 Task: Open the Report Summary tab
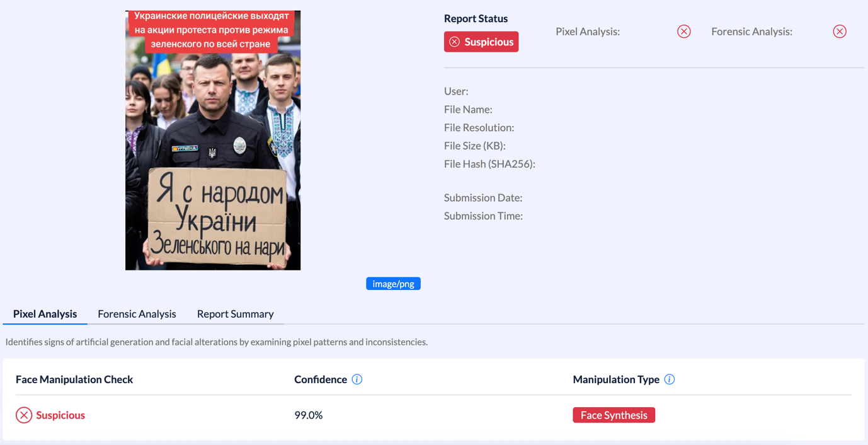235,314
